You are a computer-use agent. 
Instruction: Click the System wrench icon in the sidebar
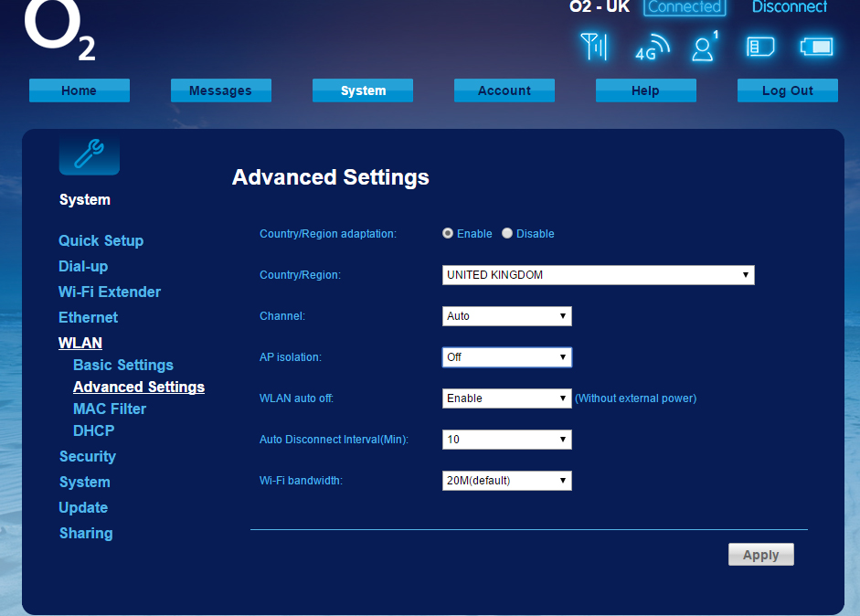click(89, 154)
